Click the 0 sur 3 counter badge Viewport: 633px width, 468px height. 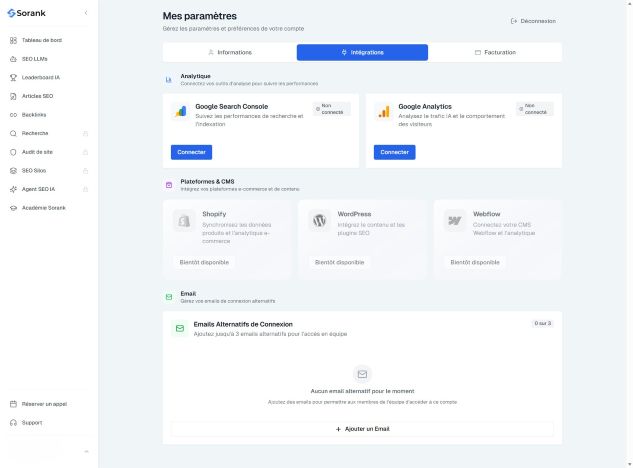(x=543, y=323)
